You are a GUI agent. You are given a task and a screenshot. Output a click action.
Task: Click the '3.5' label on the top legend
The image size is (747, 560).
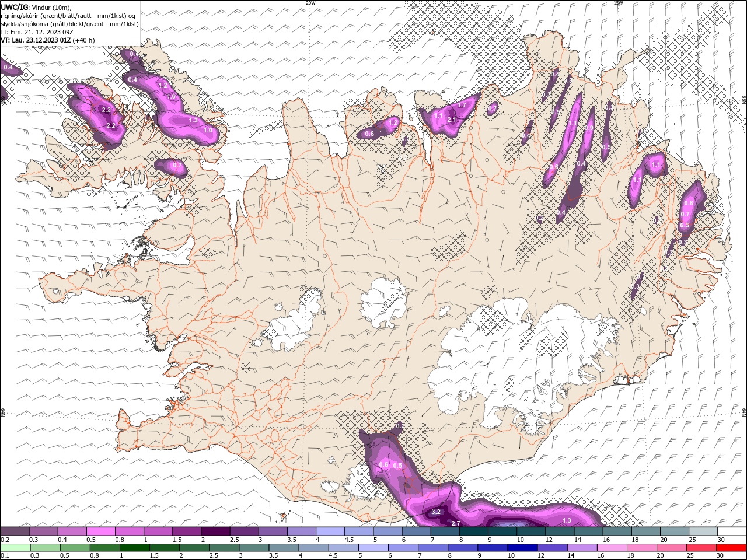point(292,540)
